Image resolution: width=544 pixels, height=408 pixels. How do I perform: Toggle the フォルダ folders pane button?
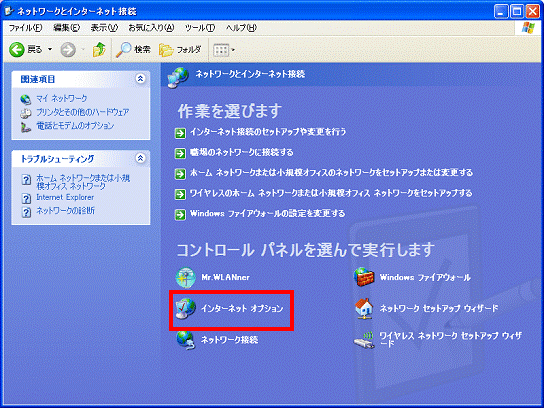click(x=180, y=50)
